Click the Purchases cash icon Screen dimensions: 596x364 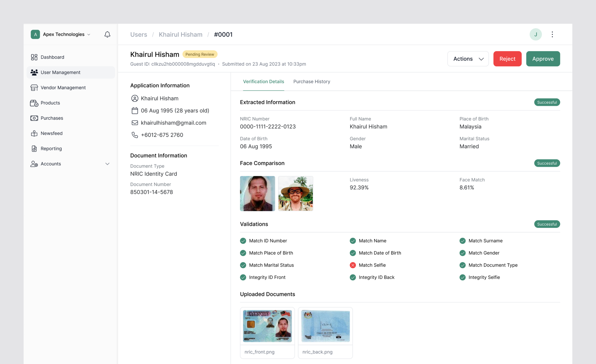pyautogui.click(x=34, y=118)
